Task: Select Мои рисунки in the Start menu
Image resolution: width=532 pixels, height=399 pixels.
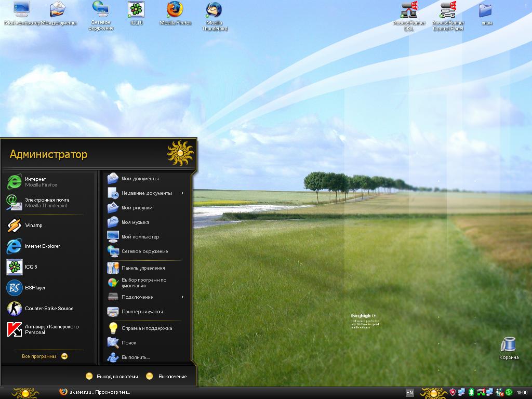Action: (x=137, y=208)
